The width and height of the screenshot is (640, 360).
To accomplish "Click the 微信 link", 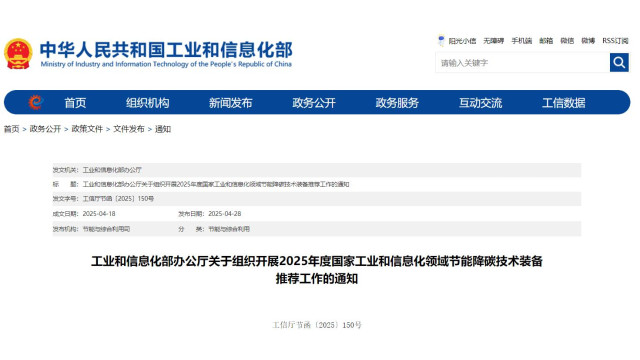I will [567, 41].
